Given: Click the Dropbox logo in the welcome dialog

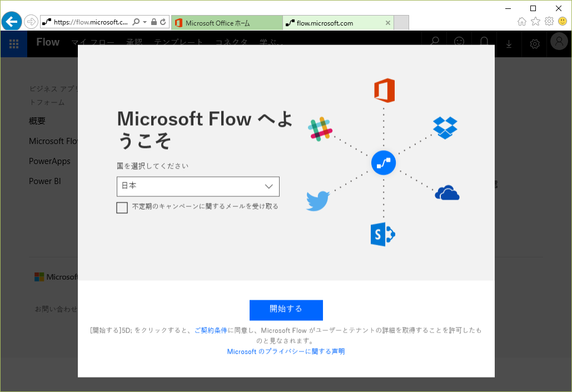Looking at the screenshot, I should (x=445, y=127).
